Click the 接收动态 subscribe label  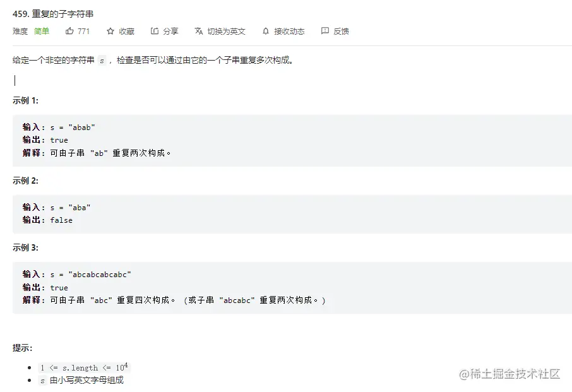coord(289,32)
